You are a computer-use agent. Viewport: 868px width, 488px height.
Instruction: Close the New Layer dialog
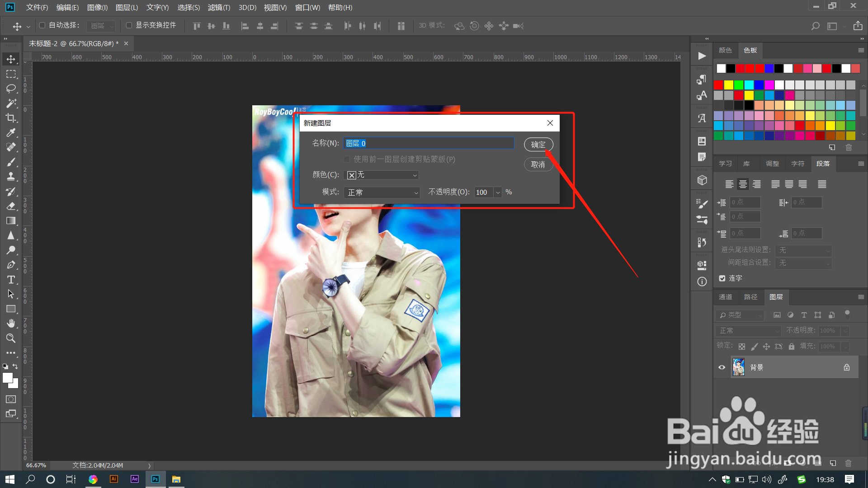(x=550, y=123)
